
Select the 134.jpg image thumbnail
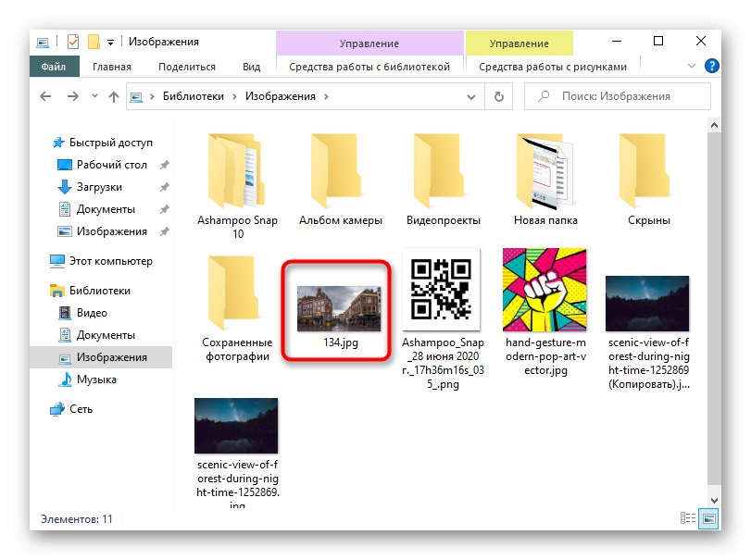point(339,309)
